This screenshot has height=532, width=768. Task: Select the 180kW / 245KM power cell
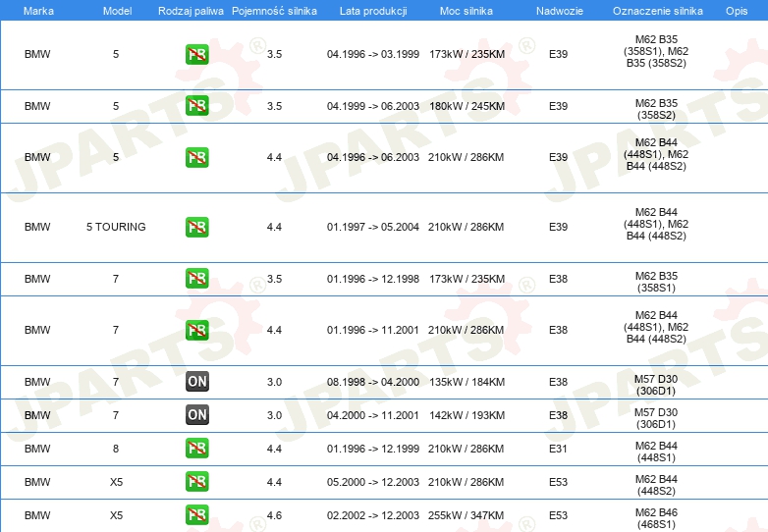[466, 106]
